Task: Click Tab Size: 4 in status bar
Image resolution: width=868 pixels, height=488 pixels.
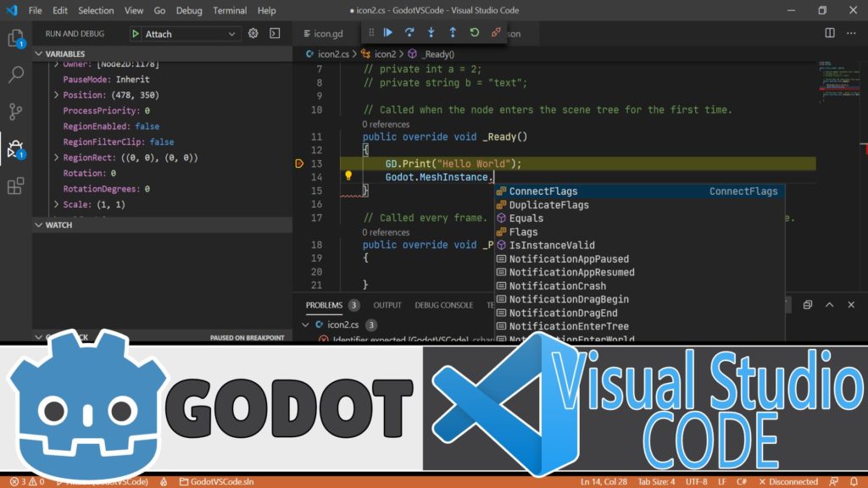Action: pyautogui.click(x=656, y=482)
